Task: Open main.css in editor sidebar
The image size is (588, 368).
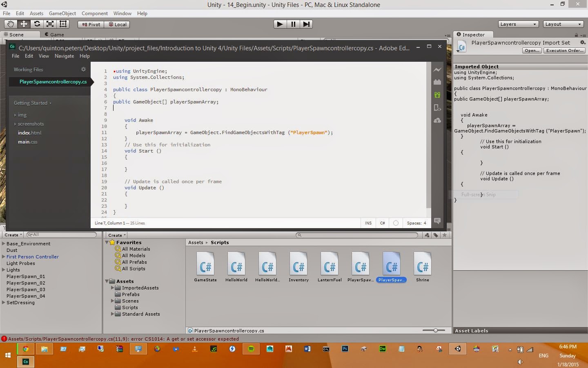Action: point(27,142)
